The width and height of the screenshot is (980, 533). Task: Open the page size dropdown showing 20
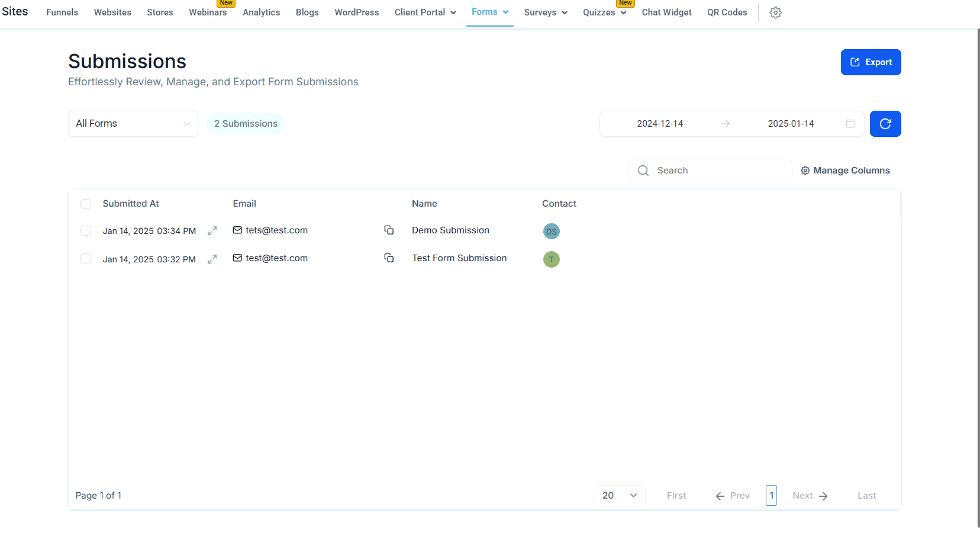tap(619, 496)
